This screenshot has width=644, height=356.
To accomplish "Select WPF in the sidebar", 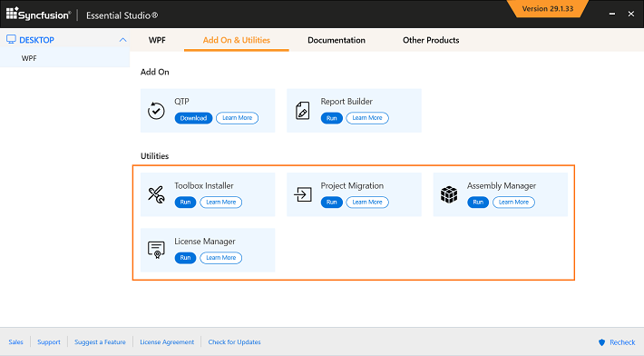I will pyautogui.click(x=65, y=58).
